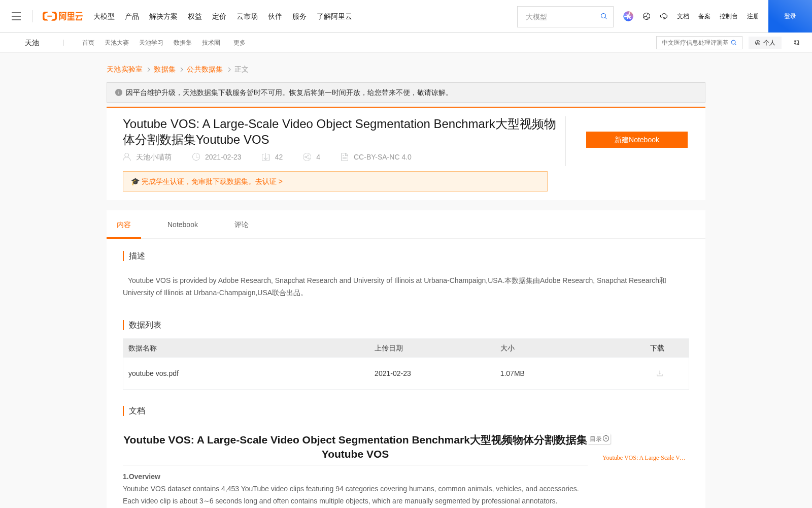
Task: Open 数据集 navigation item
Action: (x=183, y=43)
